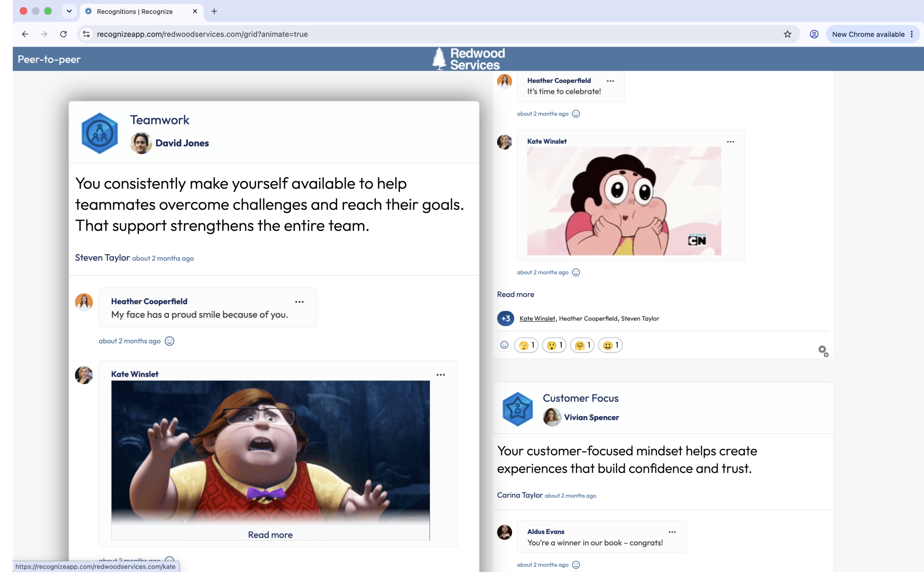Open Carina Taylor's sender link
This screenshot has height=587, width=924.
point(520,495)
